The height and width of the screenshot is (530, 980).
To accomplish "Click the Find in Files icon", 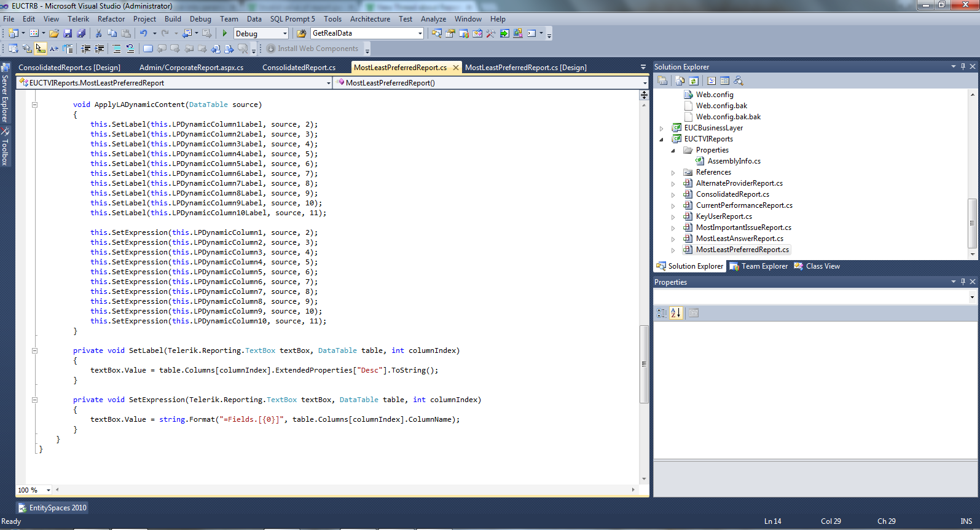I will (x=301, y=33).
